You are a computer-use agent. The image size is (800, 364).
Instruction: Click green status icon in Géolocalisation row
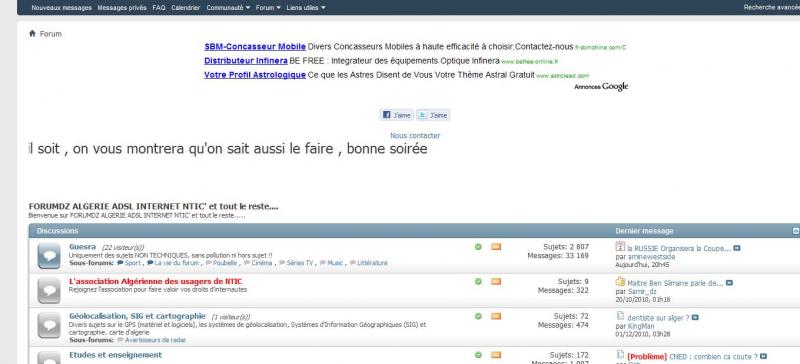point(478,316)
